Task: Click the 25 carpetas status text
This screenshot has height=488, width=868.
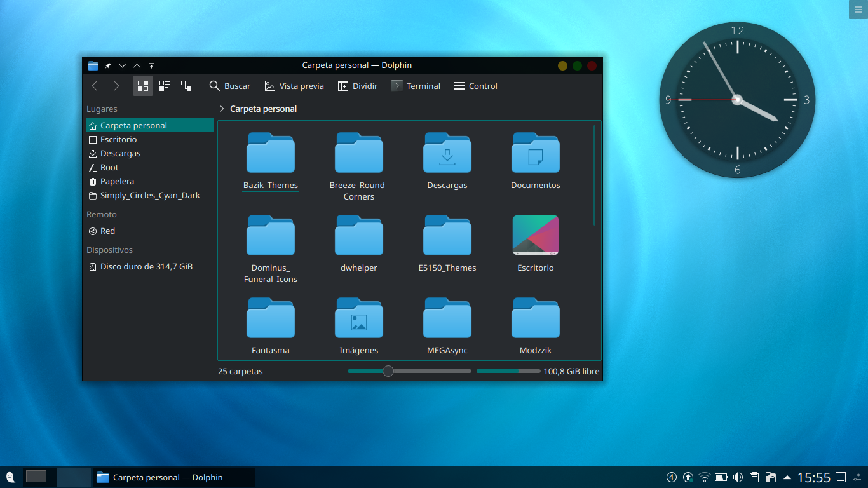Action: pos(240,371)
